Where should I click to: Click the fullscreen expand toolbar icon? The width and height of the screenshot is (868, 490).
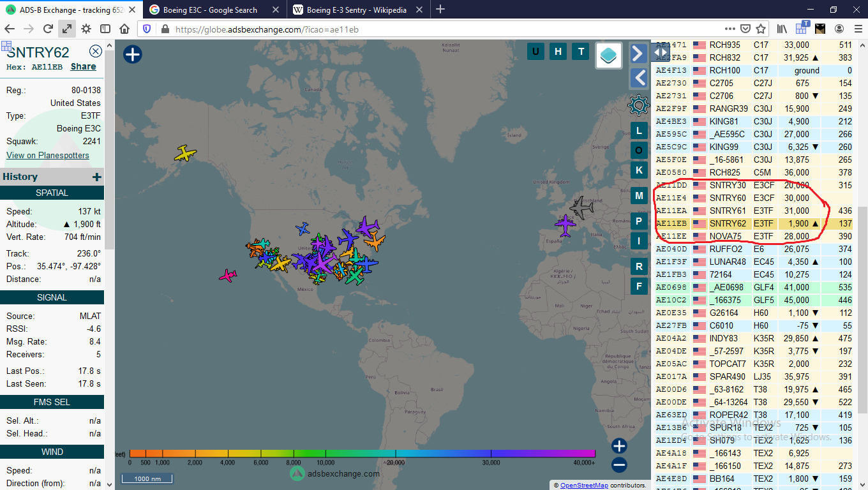pyautogui.click(x=67, y=29)
